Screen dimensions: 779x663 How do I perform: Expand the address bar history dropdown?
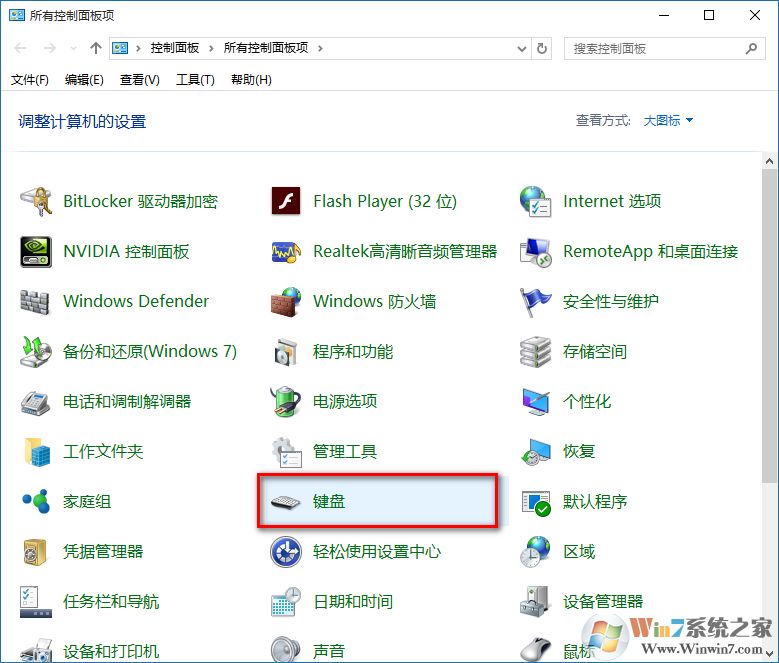click(x=522, y=49)
